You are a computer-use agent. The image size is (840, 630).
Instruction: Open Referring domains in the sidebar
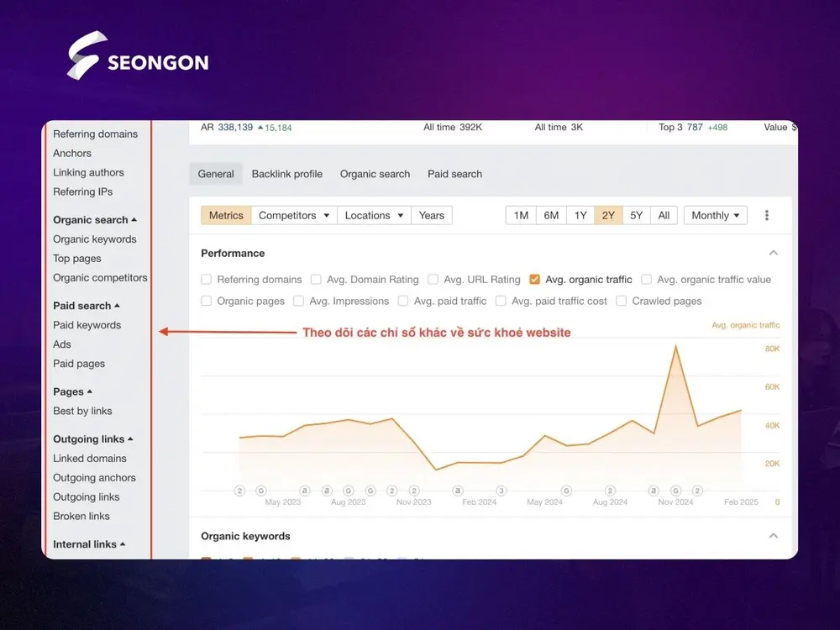tap(96, 134)
